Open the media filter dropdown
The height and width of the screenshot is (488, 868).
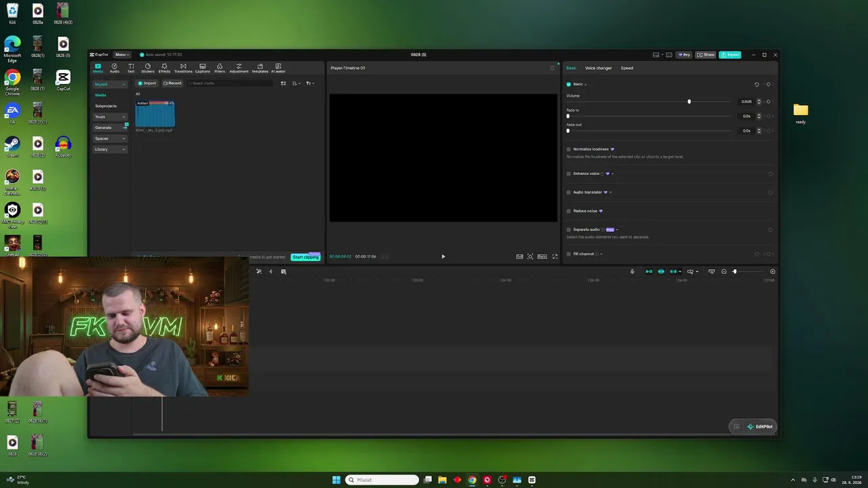tap(310, 83)
